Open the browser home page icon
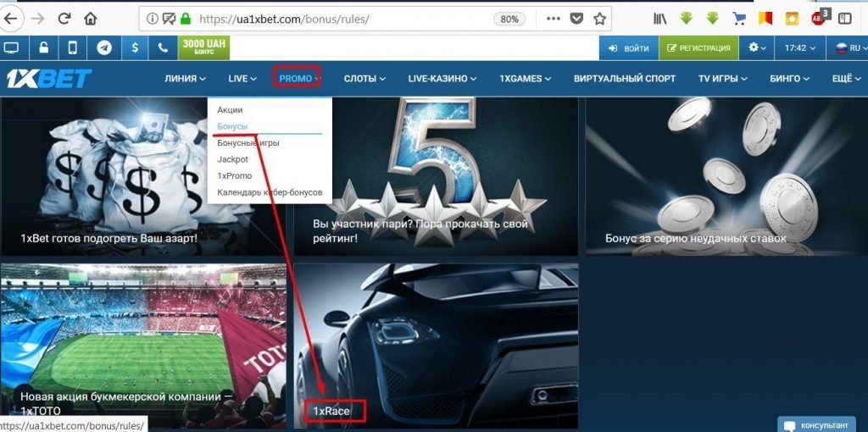This screenshot has height=432, width=868. pos(90,19)
